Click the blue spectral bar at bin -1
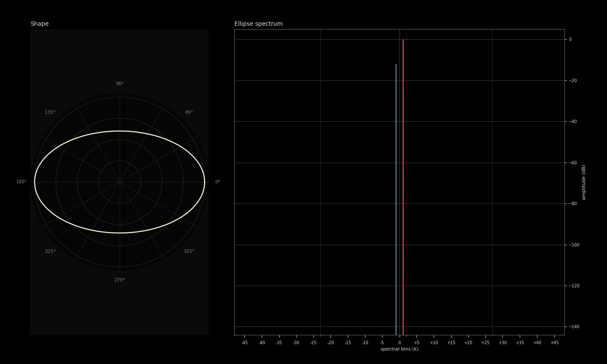 (x=396, y=200)
